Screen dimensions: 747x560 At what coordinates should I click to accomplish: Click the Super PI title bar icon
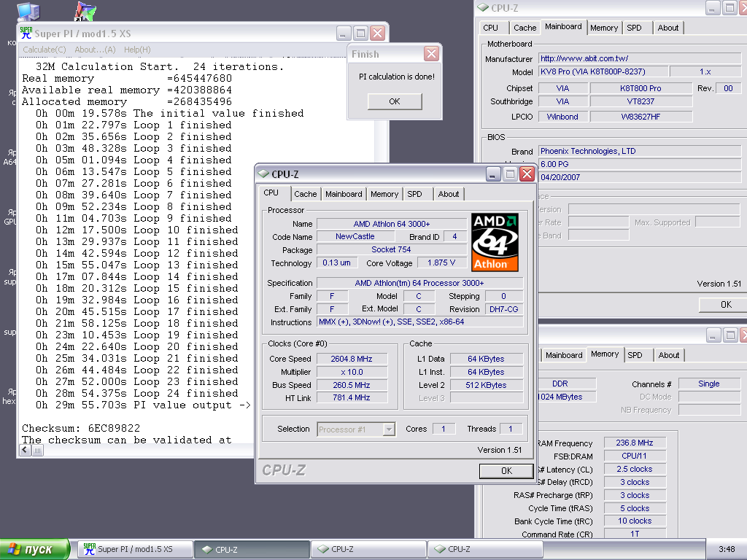click(x=26, y=33)
